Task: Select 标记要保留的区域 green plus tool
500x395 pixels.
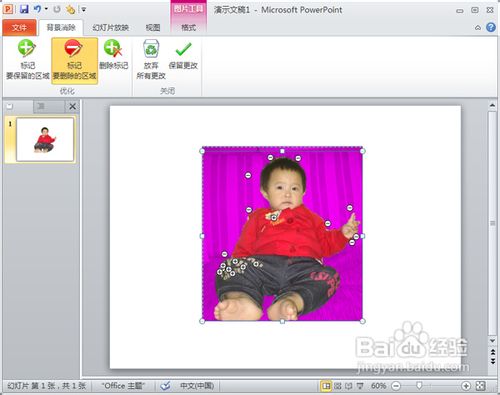Action: pos(28,60)
